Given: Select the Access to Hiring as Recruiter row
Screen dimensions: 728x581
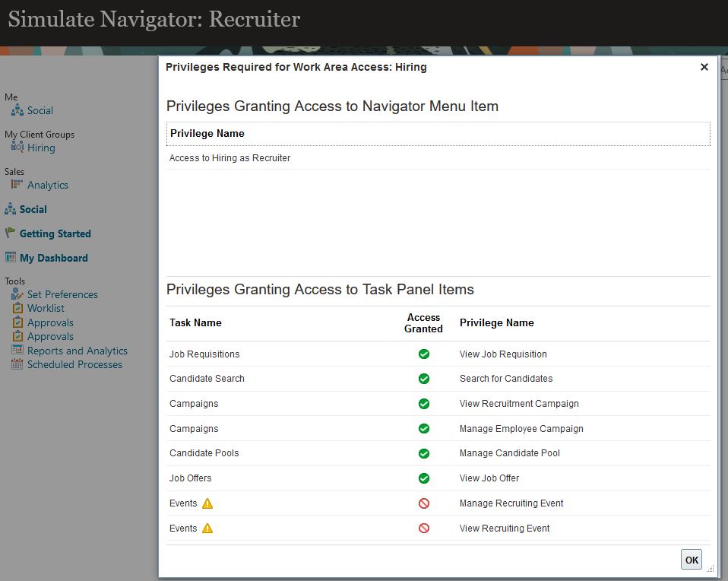Looking at the screenshot, I should pyautogui.click(x=438, y=158).
